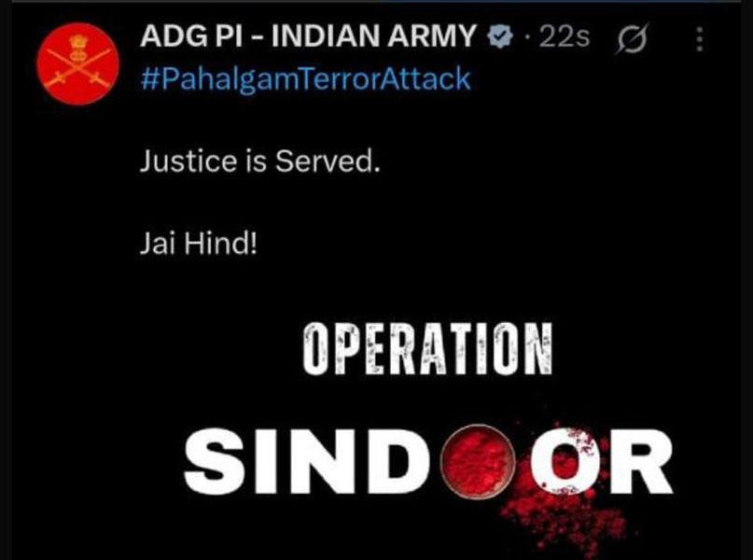
Task: Open the Indian Army crossed-swords profile avatar
Action: tap(77, 63)
